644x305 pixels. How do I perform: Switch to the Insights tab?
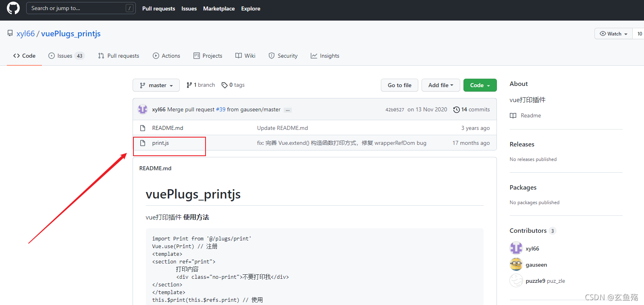(325, 56)
